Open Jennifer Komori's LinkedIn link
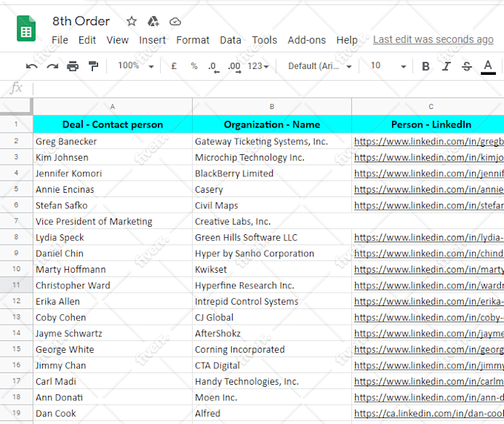The height and width of the screenshot is (424, 504). coord(429,173)
